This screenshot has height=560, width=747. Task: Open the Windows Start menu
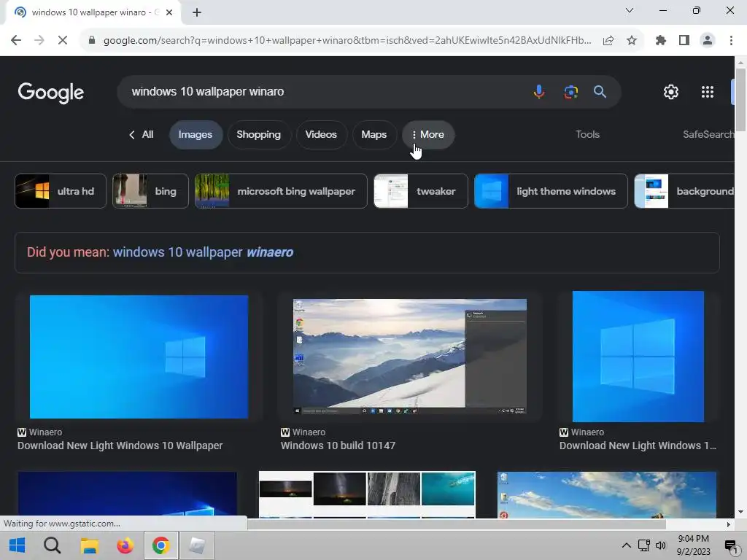tap(18, 545)
